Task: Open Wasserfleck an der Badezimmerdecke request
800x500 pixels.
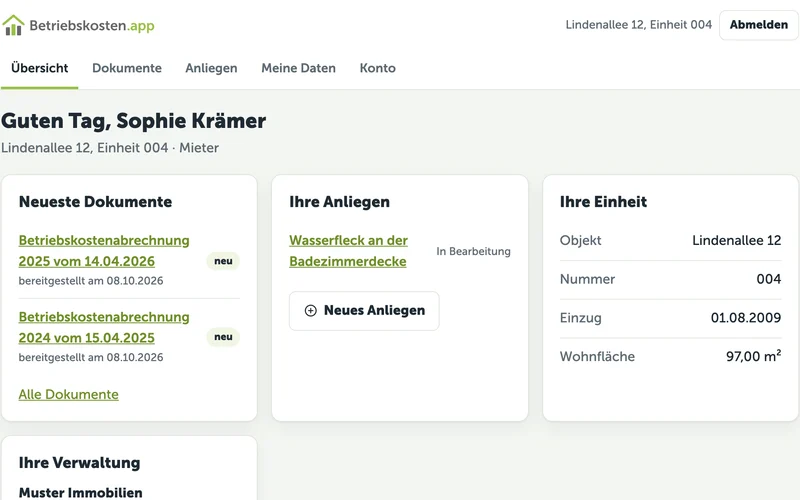Action: [348, 251]
